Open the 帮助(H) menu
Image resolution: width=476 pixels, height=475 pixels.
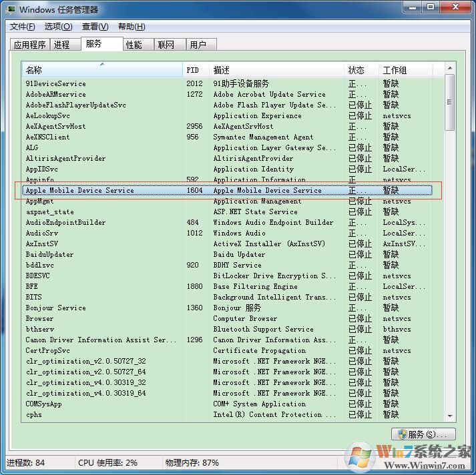(x=132, y=27)
